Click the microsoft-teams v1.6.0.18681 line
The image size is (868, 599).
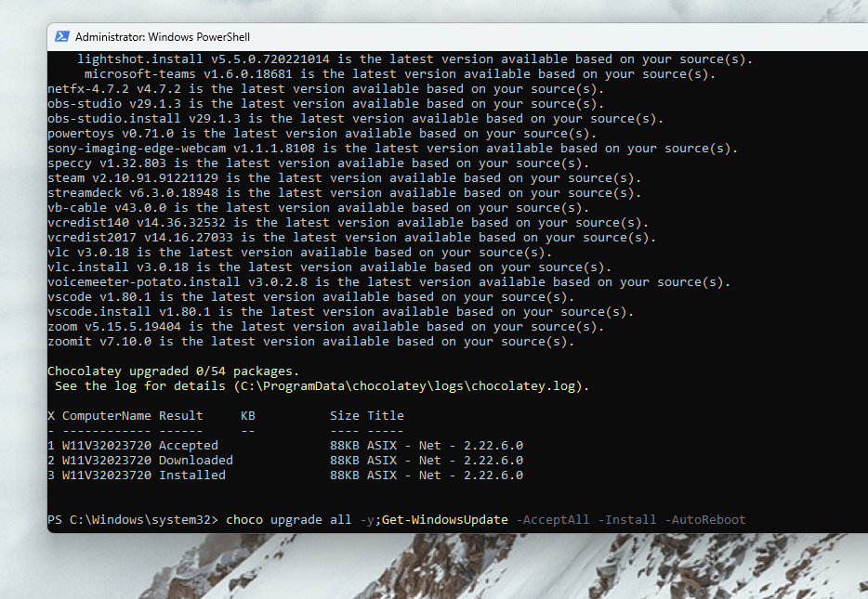pos(400,74)
